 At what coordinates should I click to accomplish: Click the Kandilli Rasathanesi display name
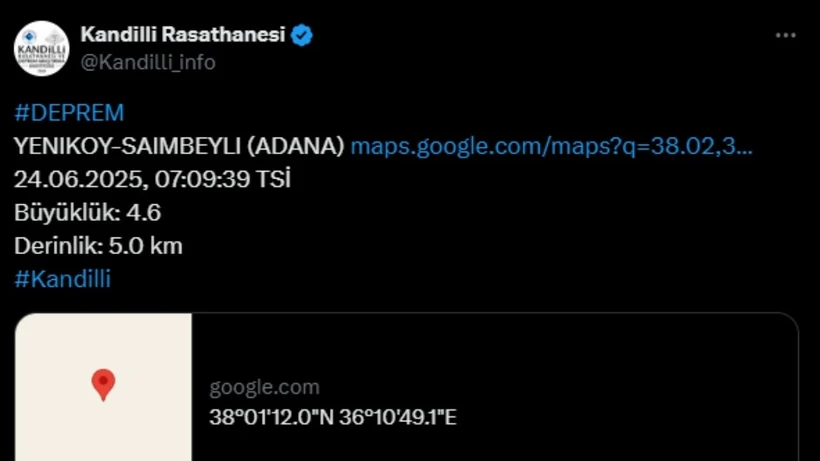pyautogui.click(x=182, y=35)
